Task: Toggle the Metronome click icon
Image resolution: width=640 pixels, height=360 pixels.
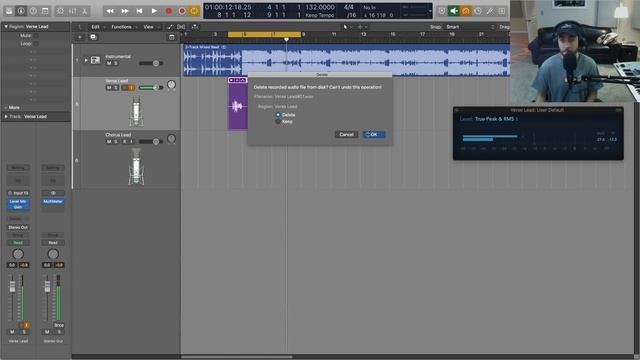Action: click(x=478, y=11)
